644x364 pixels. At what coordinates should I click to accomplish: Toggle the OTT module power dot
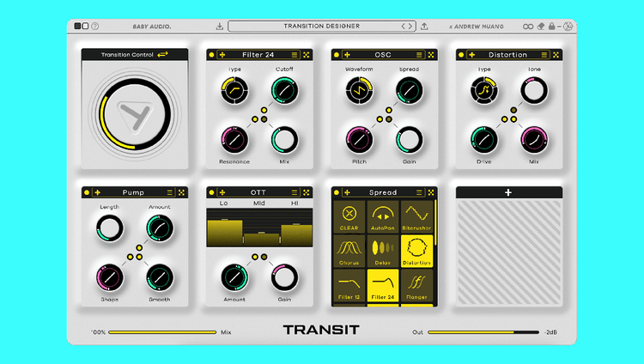point(211,192)
